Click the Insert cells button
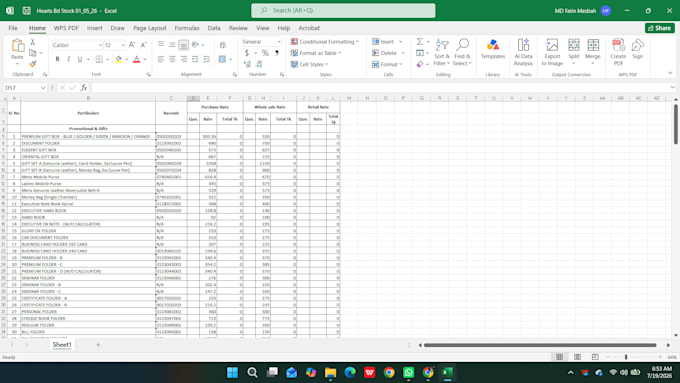Screen dimensions: 680x383 [x=383, y=42]
